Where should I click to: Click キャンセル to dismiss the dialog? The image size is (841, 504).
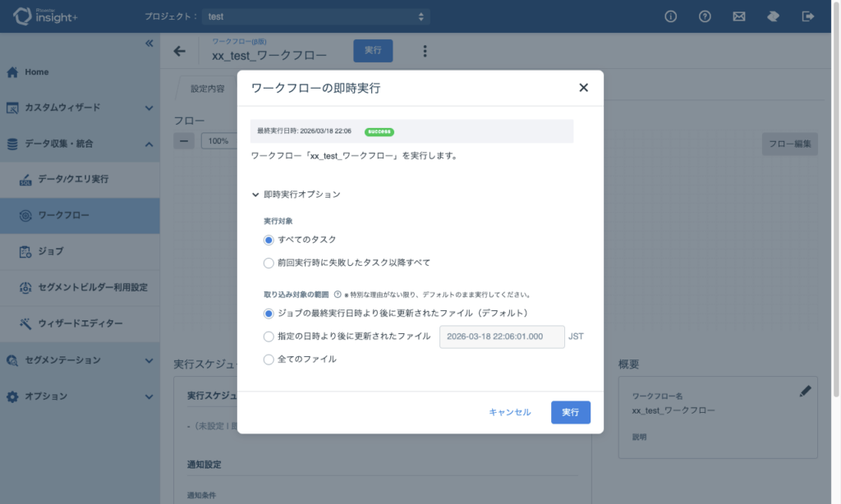coord(509,412)
